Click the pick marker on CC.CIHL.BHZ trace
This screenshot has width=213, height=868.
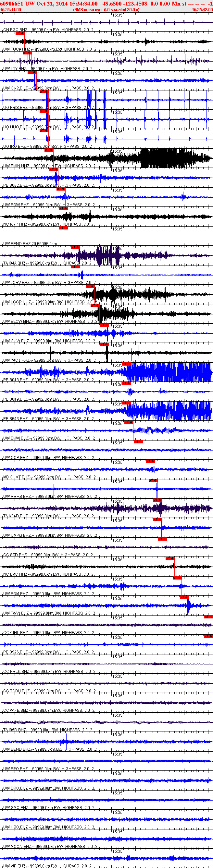(208, 616)
